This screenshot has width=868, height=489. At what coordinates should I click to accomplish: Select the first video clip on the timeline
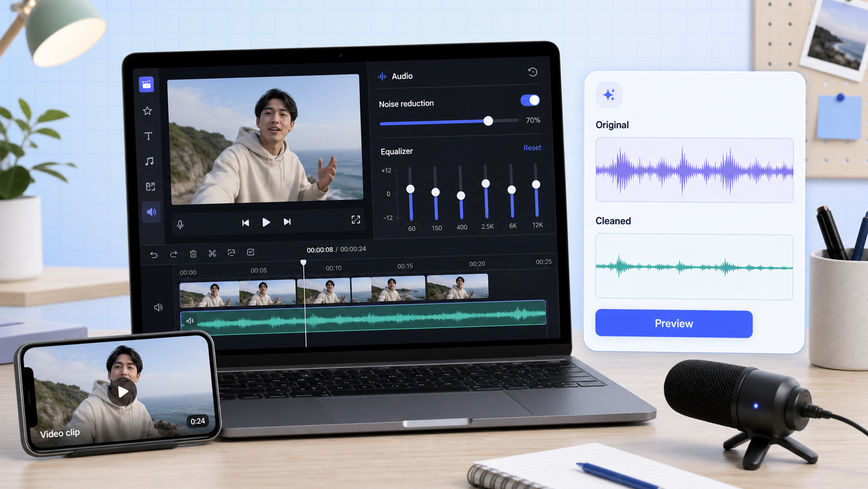coord(209,294)
